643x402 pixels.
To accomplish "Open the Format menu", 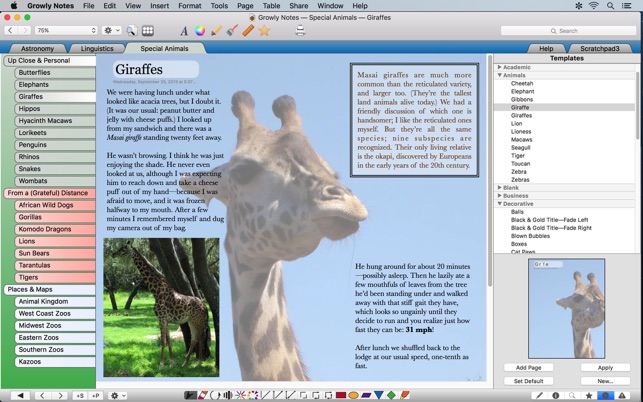I will tap(189, 6).
